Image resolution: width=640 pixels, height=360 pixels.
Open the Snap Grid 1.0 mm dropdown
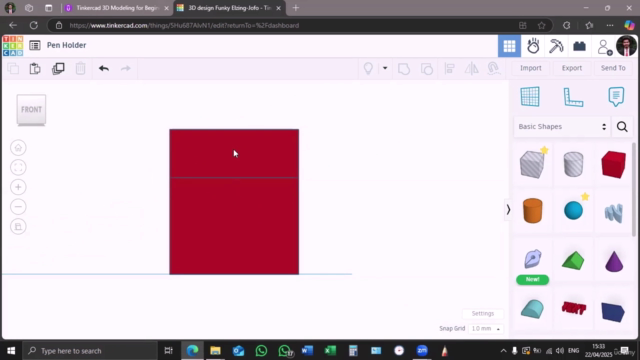coord(486,329)
